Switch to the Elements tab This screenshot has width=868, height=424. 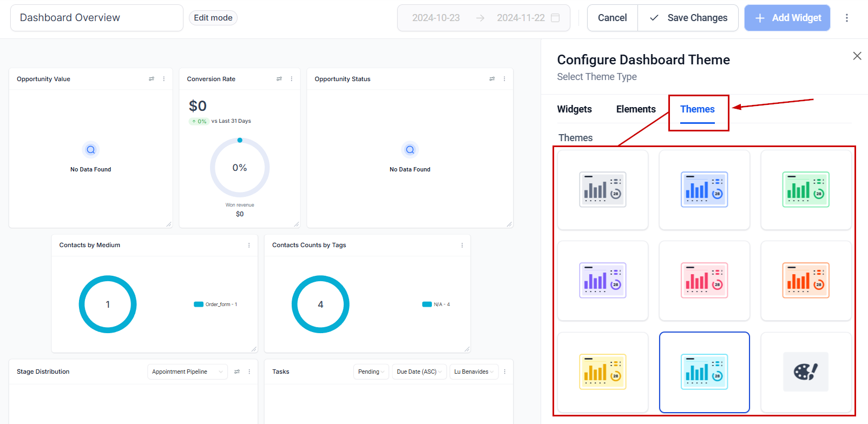click(636, 109)
